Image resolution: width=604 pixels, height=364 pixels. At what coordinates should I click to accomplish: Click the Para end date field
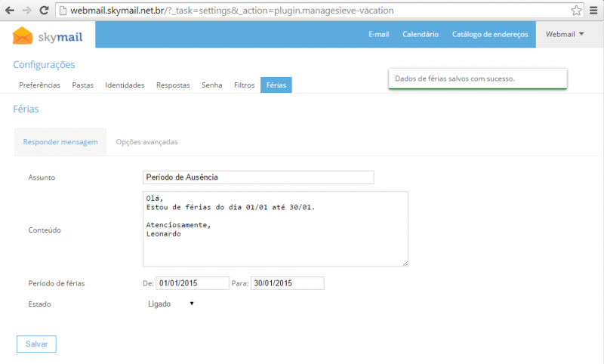coord(288,283)
